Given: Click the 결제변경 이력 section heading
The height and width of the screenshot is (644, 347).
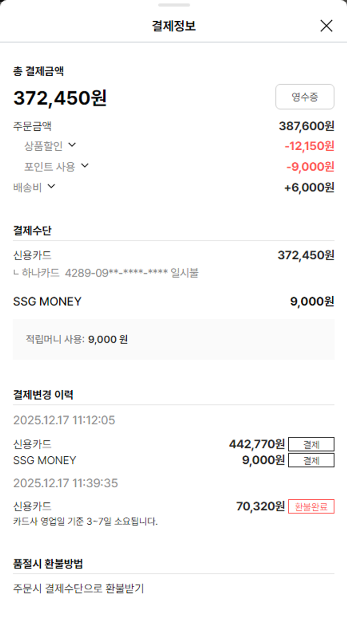Looking at the screenshot, I should click(43, 395).
